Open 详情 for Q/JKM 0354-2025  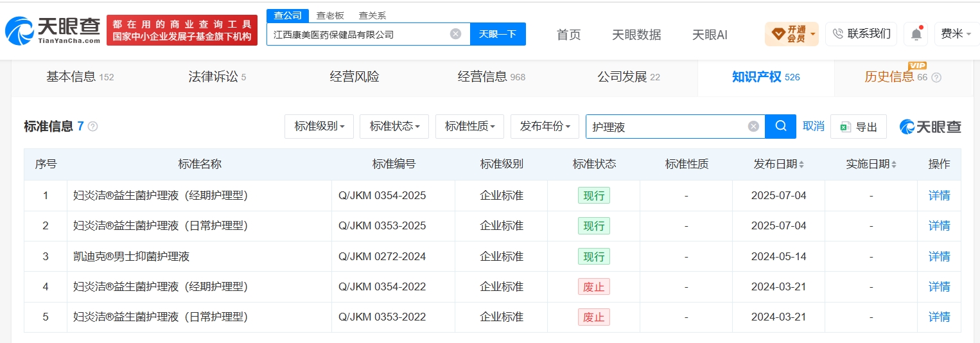coord(939,195)
